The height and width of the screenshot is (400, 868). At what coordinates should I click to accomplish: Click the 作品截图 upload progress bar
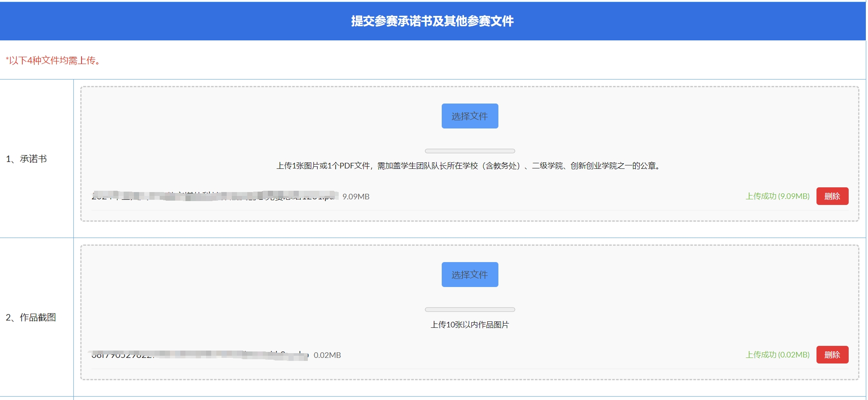pyautogui.click(x=470, y=310)
